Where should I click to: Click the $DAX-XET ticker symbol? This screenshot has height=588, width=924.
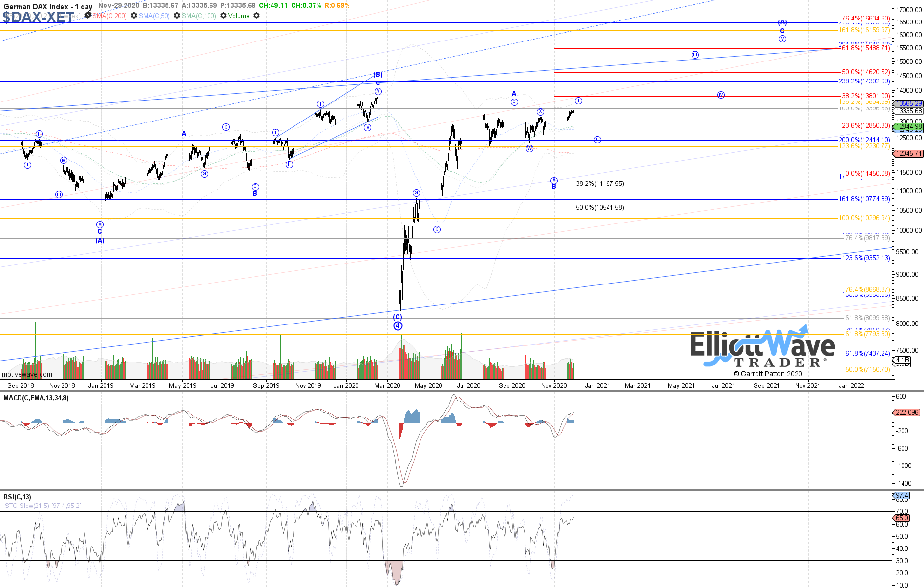(x=38, y=18)
